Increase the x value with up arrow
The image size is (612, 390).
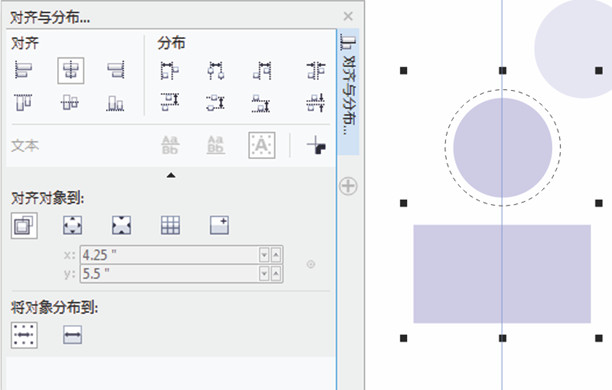pyautogui.click(x=276, y=255)
